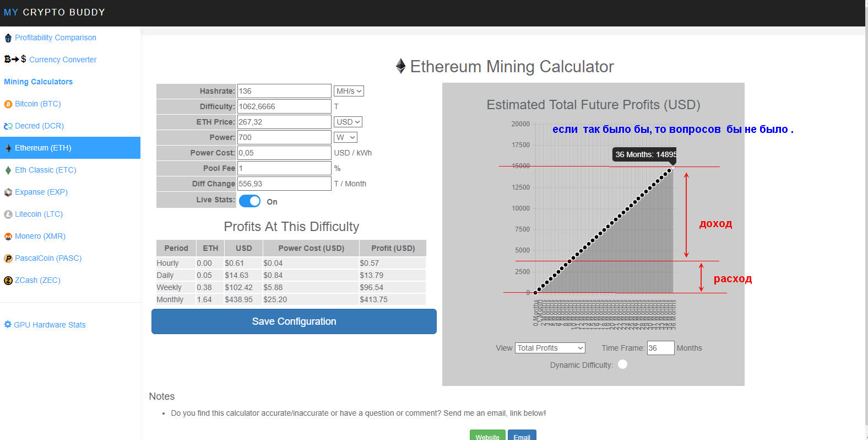
Task: Select Litecoin (LTC) calculator
Action: (x=39, y=214)
